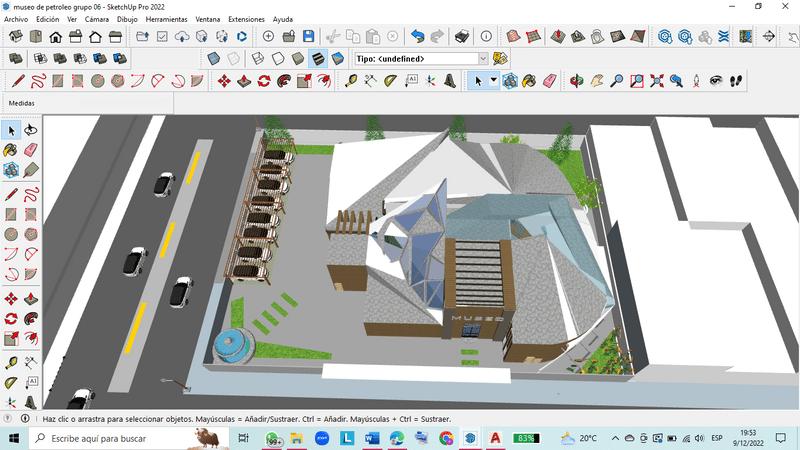Viewport: 800px width, 450px height.
Task: Select the Look Around eye tool
Action: [716, 81]
